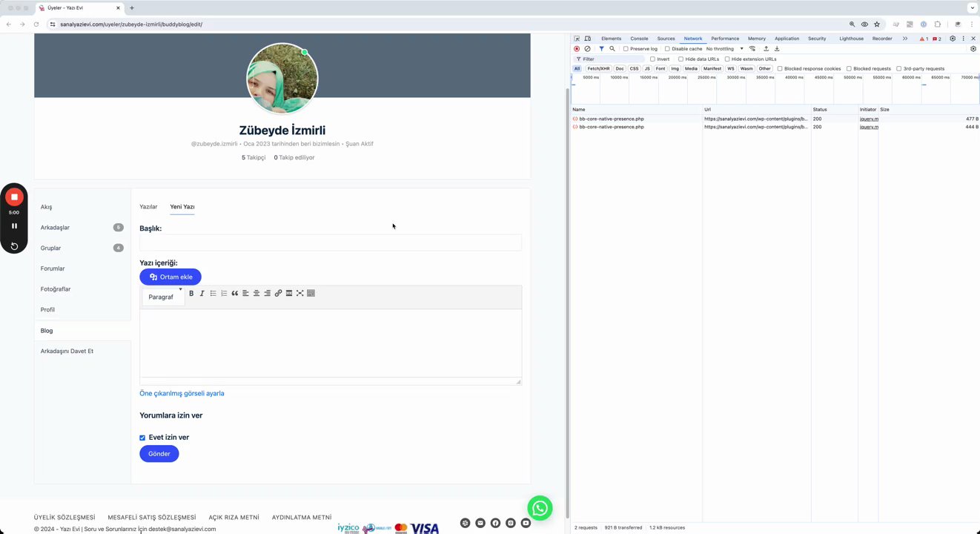Open Arkadaşlar in the profile sidebar
980x534 pixels.
(x=55, y=228)
